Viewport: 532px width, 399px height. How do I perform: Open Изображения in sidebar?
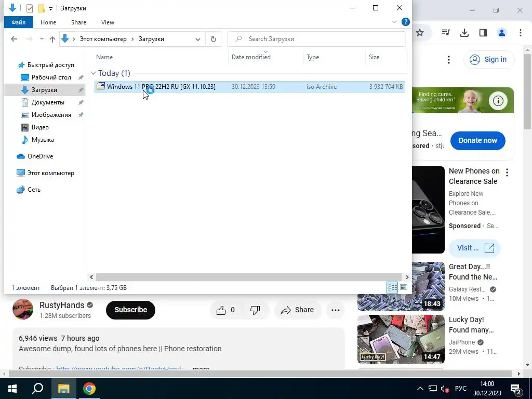pos(51,115)
